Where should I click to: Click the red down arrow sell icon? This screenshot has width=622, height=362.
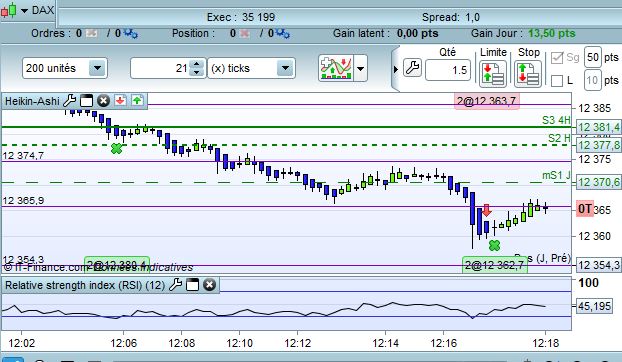click(120, 101)
